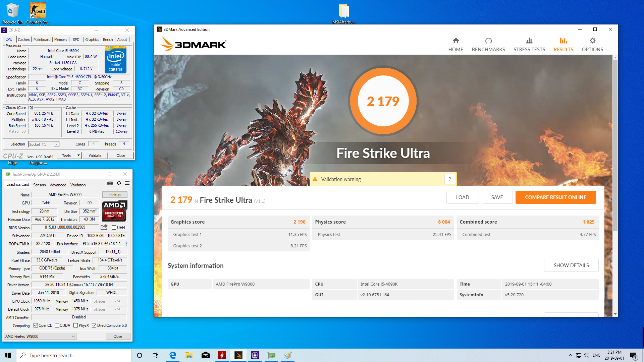Open File Explorer from the taskbar

click(x=189, y=355)
